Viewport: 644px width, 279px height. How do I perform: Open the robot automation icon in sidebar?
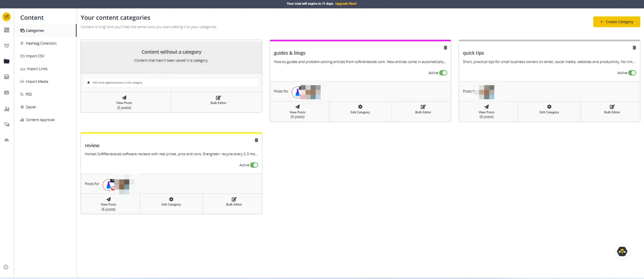click(x=6, y=45)
